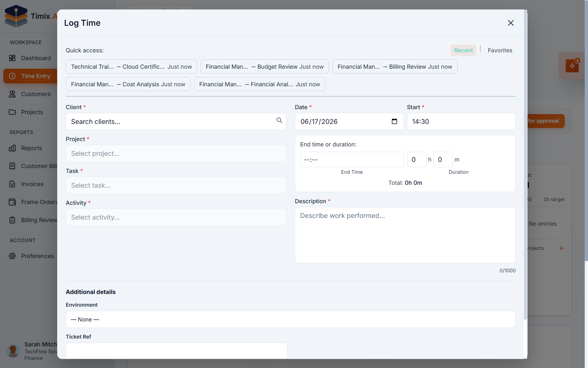588x368 pixels.
Task: Click the Dashboard sidebar icon
Action: (x=12, y=58)
